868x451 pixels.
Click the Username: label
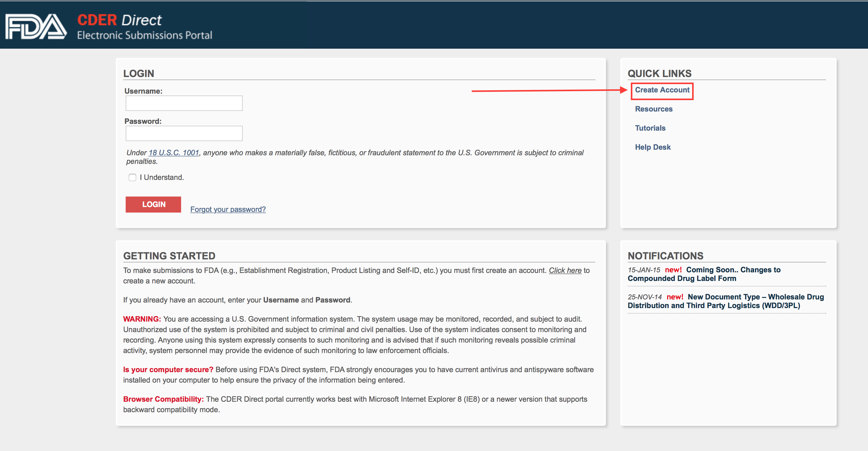(x=143, y=91)
